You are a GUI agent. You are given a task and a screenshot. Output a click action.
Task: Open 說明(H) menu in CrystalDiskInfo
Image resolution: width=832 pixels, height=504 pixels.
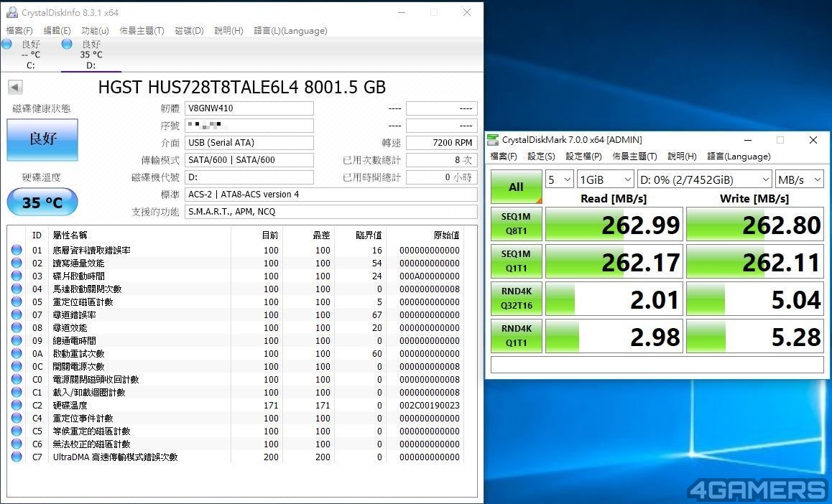[228, 31]
